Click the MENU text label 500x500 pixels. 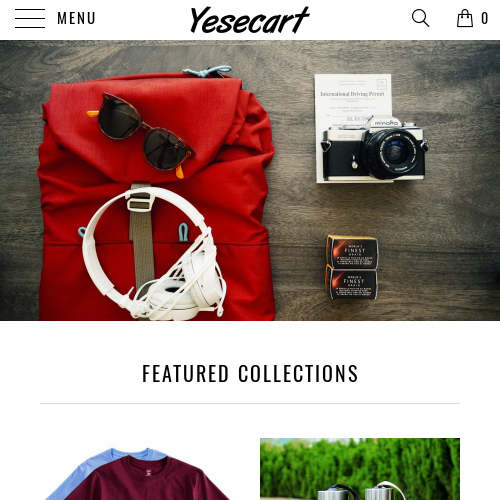click(x=76, y=18)
